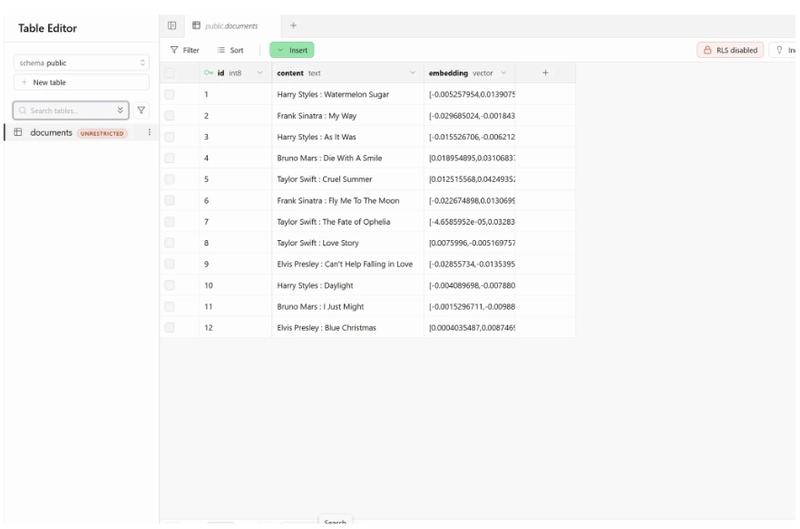Image resolution: width=800 pixels, height=529 pixels.
Task: Open a new tab with plus icon
Action: 293,26
